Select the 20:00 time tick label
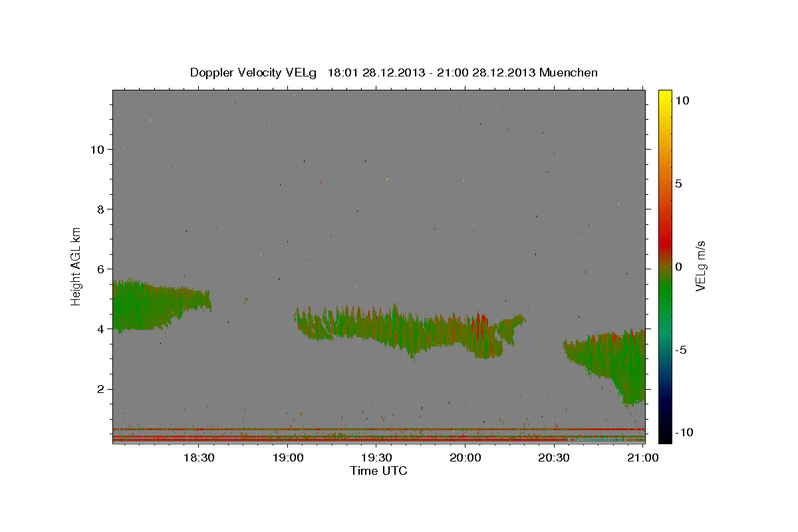This screenshot has width=798, height=532. (x=465, y=458)
